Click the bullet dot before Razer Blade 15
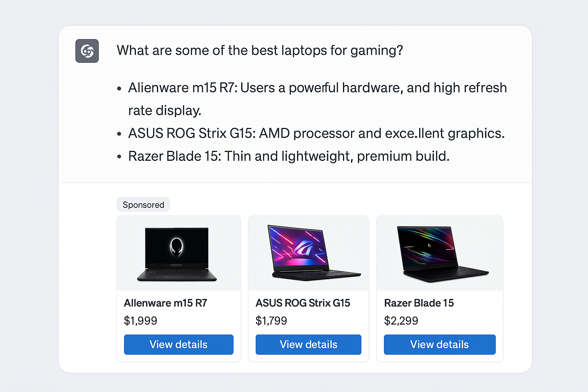 (x=119, y=157)
